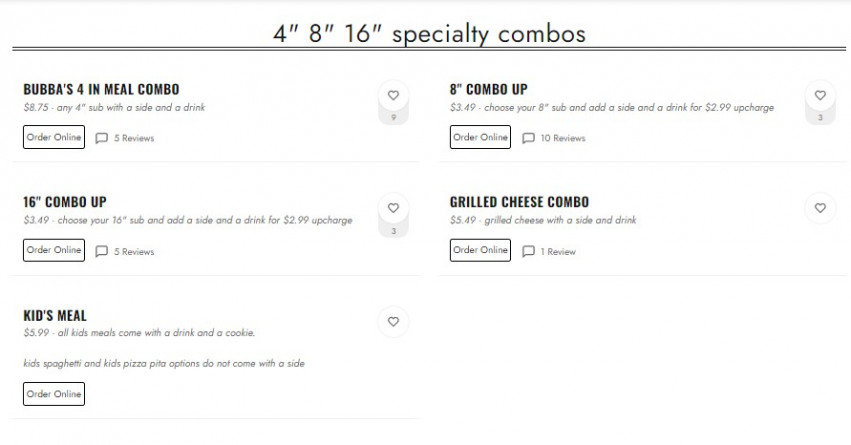851x445 pixels.
Task: Read 5 Reviews for Bubba's Meal Combo
Action: pos(134,138)
